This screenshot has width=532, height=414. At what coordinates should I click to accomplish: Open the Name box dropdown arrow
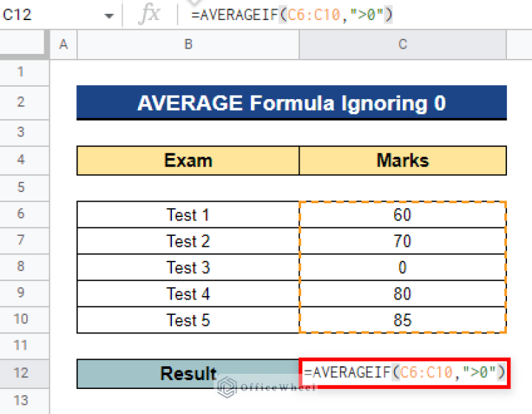(x=109, y=15)
